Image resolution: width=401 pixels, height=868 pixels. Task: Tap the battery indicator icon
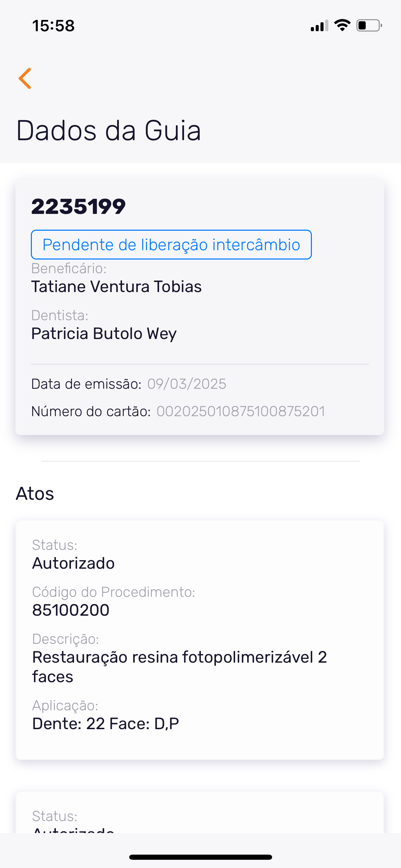click(x=369, y=25)
